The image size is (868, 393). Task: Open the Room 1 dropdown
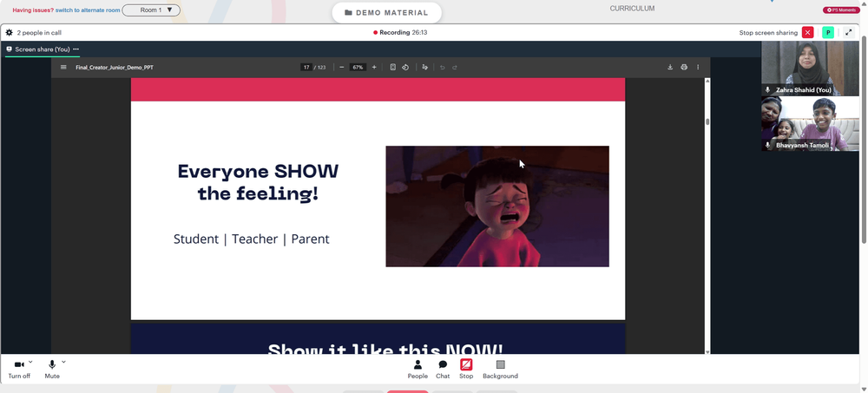point(151,10)
